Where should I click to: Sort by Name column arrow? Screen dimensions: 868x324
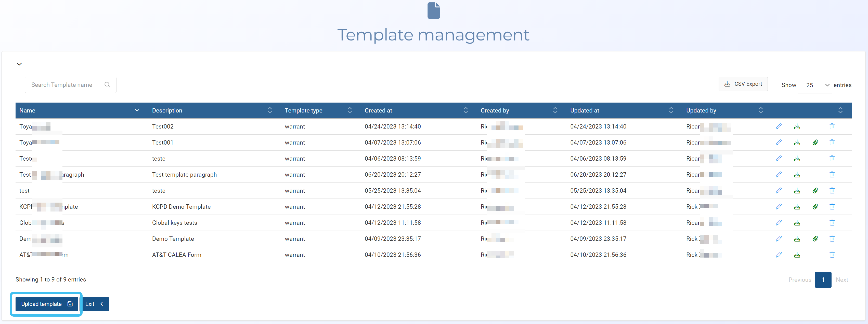[137, 110]
